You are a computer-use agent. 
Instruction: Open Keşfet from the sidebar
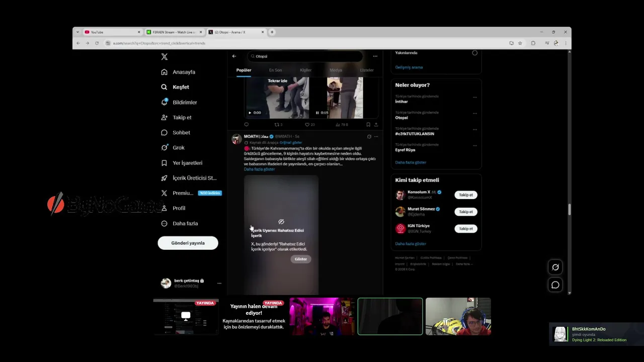point(175,87)
